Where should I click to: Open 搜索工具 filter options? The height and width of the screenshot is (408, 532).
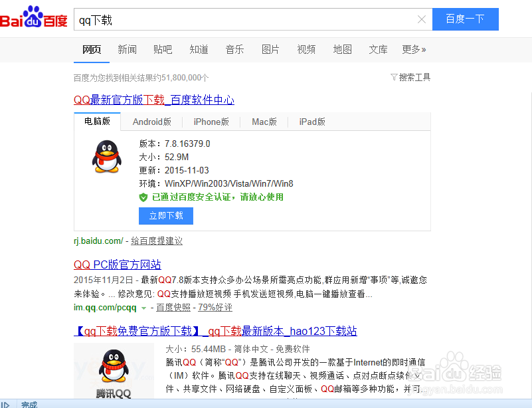pyautogui.click(x=410, y=77)
